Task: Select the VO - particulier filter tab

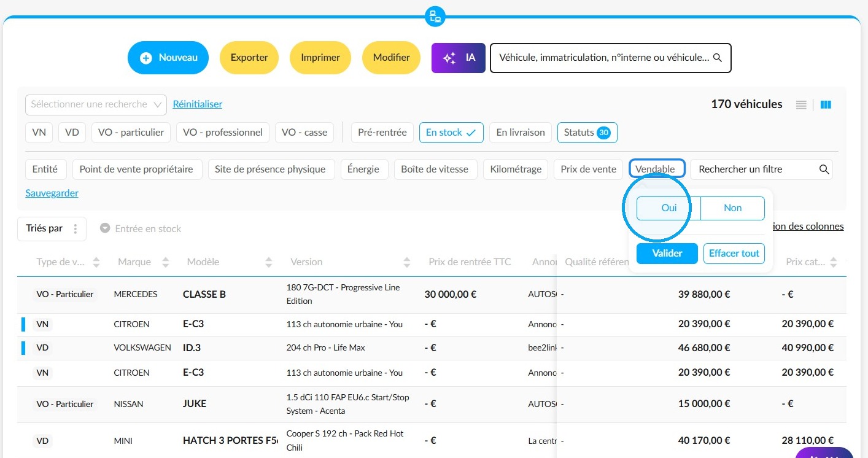Action: (131, 133)
